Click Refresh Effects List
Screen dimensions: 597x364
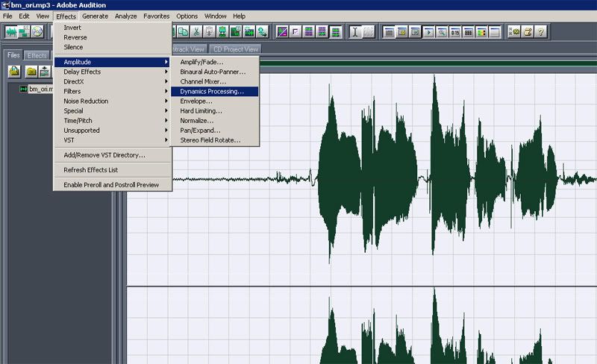(x=112, y=170)
